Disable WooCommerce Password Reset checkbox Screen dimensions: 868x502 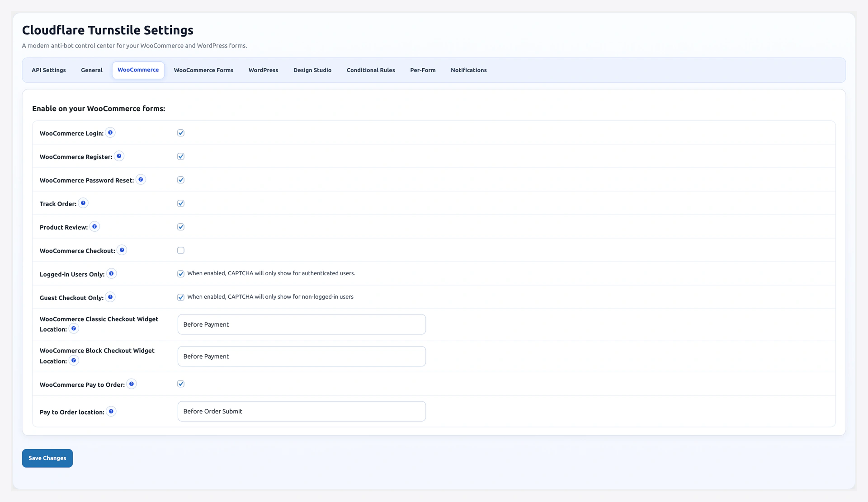click(181, 180)
